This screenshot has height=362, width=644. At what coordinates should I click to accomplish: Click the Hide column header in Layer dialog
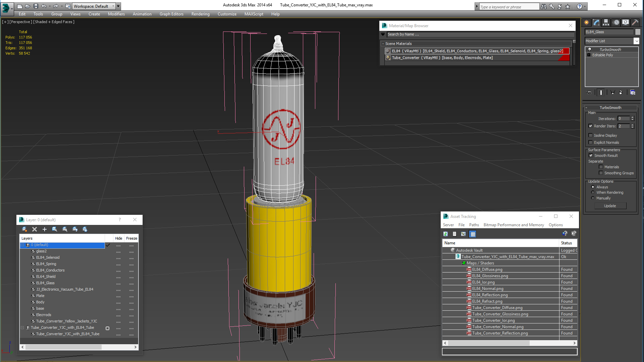tap(118, 238)
